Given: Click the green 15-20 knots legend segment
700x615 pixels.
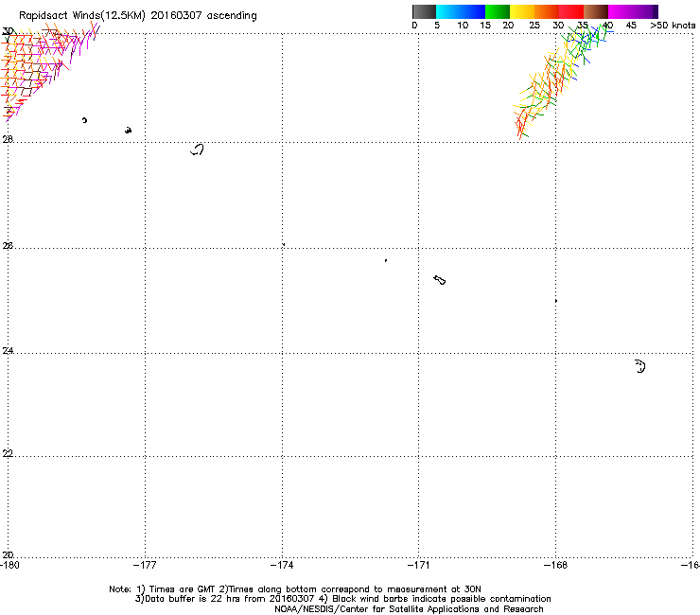Looking at the screenshot, I should [x=498, y=11].
